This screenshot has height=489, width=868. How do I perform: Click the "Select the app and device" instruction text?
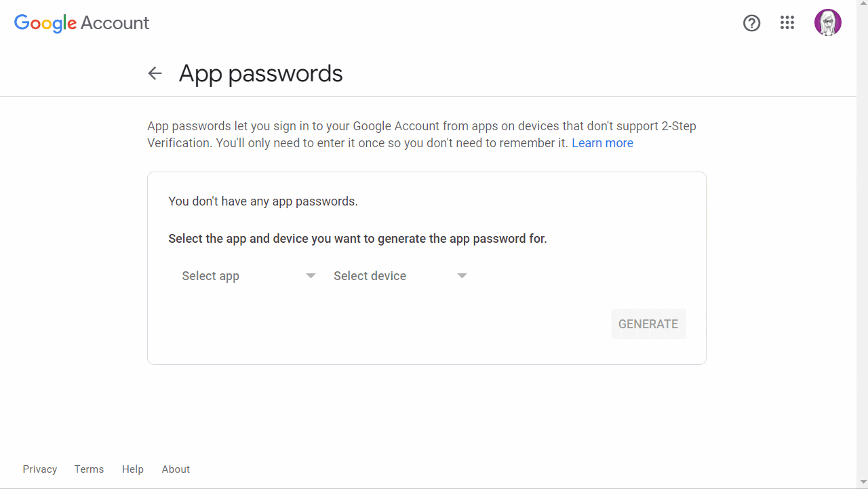pos(357,239)
